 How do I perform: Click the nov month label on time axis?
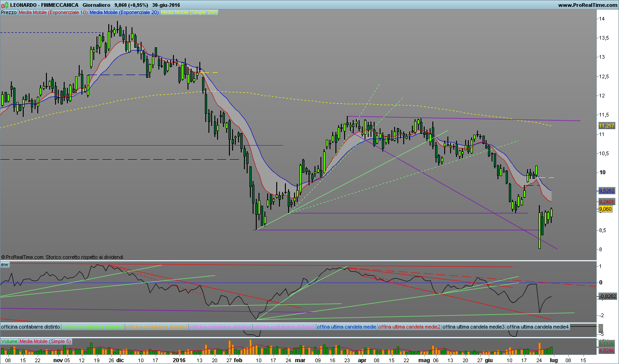pos(58,360)
